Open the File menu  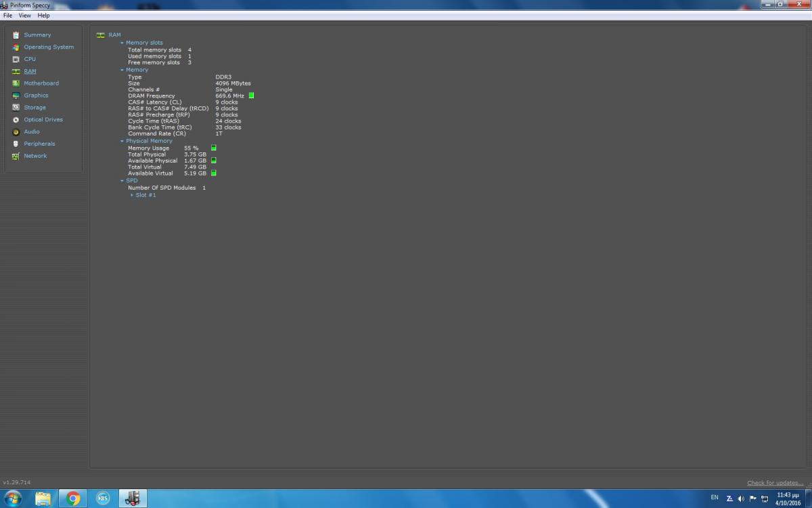pyautogui.click(x=8, y=16)
